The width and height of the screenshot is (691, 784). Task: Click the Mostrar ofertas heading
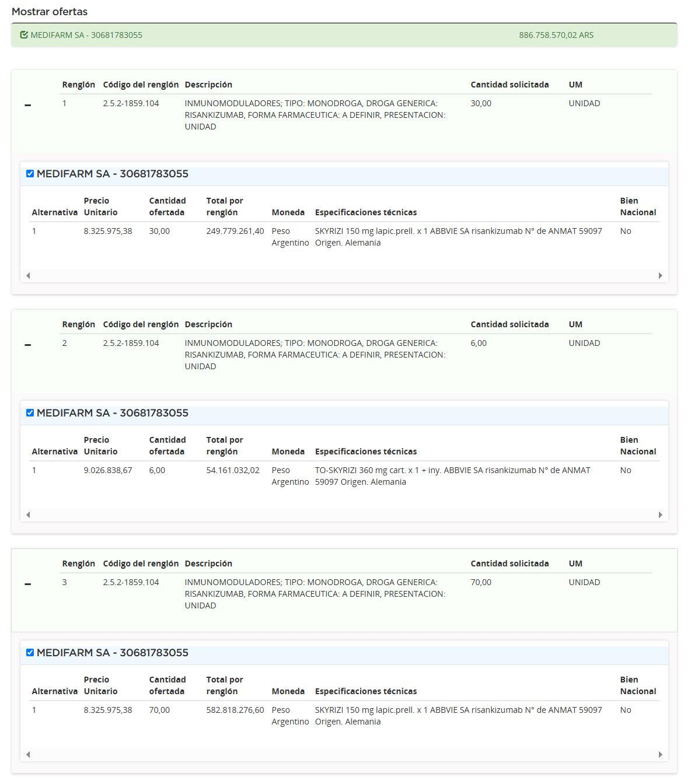pos(50,12)
